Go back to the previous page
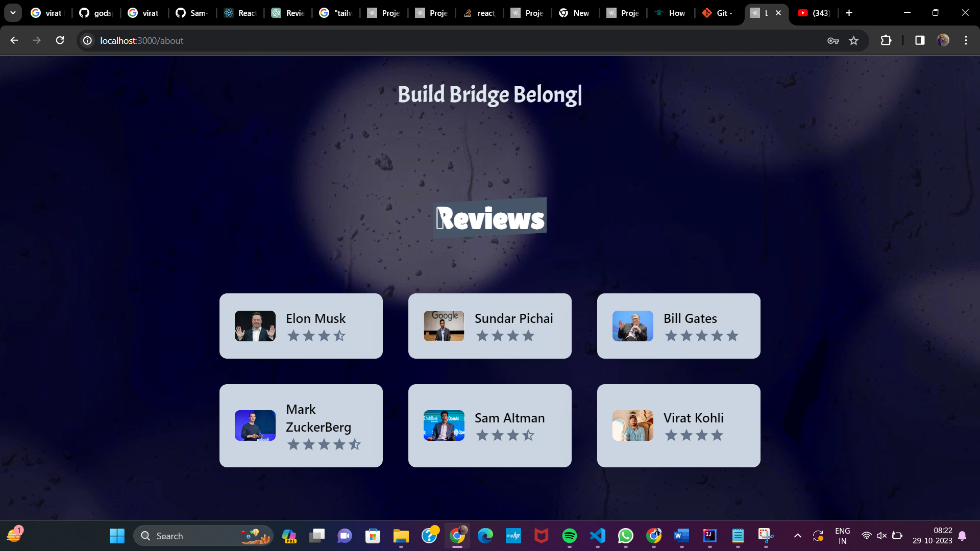Image resolution: width=980 pixels, height=551 pixels. [x=14, y=40]
